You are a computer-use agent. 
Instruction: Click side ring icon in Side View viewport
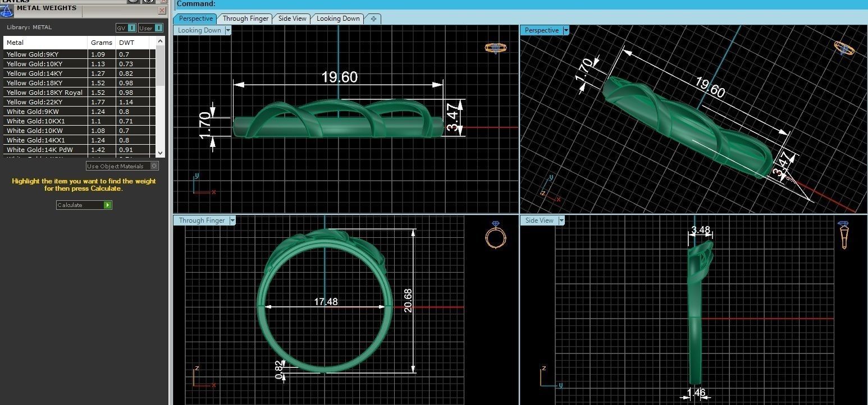pos(844,235)
